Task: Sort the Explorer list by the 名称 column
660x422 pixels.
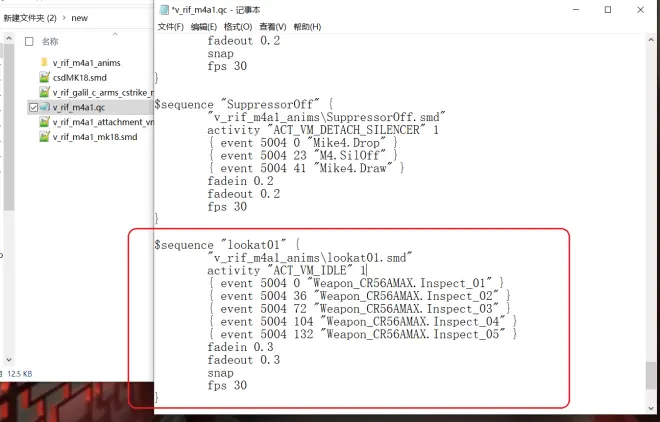Action: (50, 42)
